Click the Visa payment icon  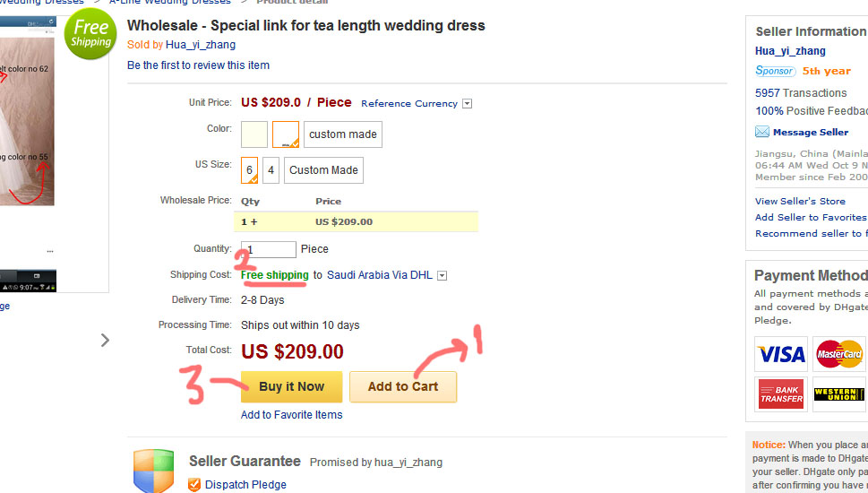pos(781,354)
